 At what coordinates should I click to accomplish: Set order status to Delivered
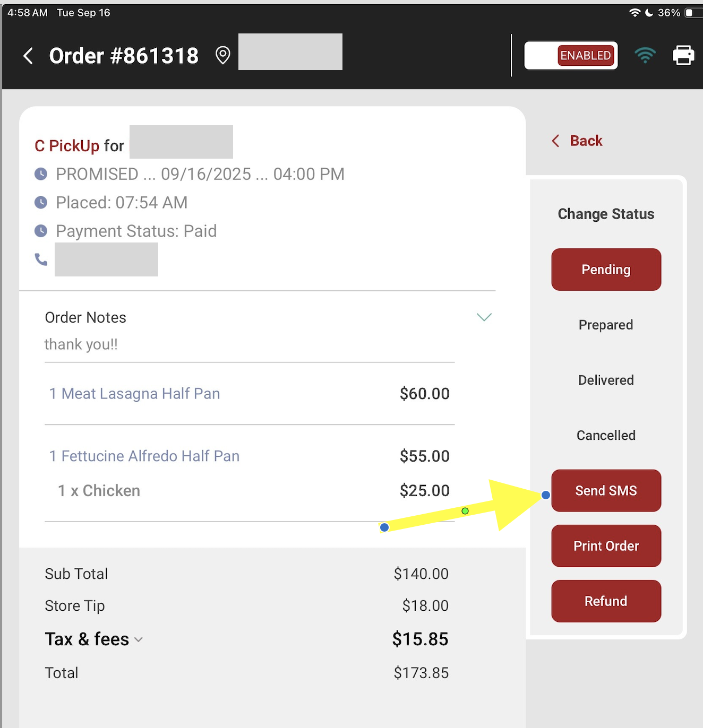coord(606,380)
